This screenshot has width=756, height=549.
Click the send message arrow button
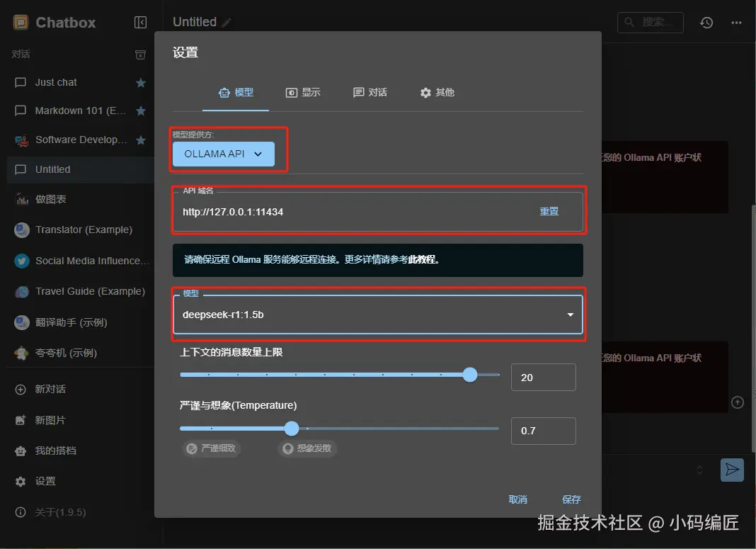(x=732, y=470)
